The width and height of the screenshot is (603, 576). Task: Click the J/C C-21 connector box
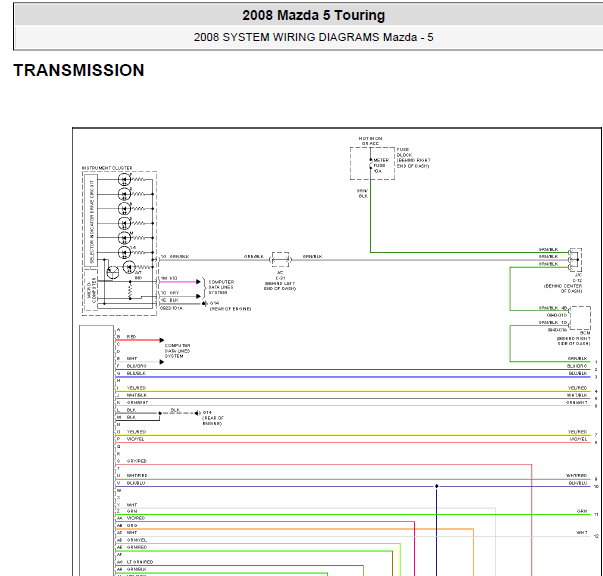280,260
